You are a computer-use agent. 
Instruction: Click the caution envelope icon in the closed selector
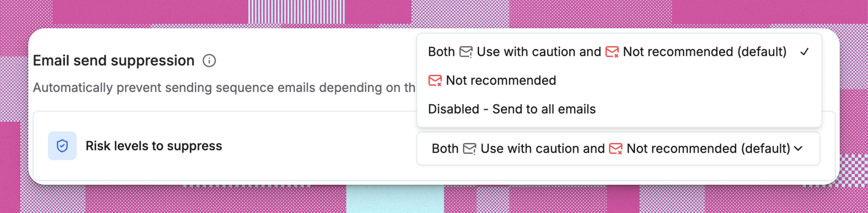click(x=470, y=148)
